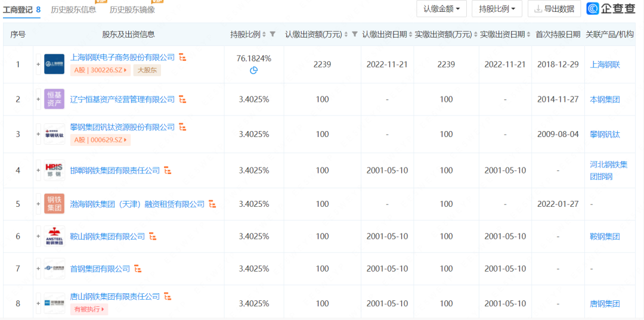Open related product 唐钢集团 link
Image resolution: width=644 pixels, height=320 pixels.
click(605, 304)
